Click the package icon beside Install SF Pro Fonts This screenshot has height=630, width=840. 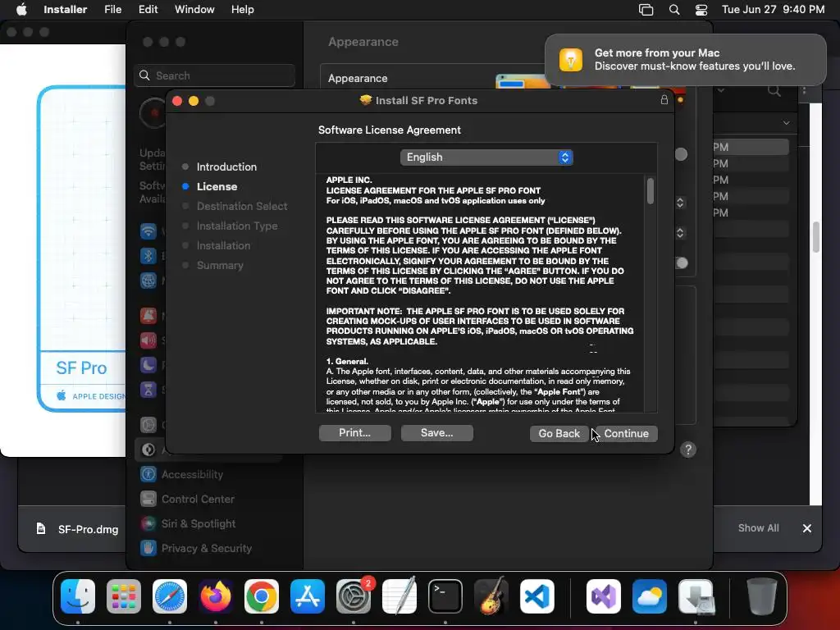(x=365, y=100)
